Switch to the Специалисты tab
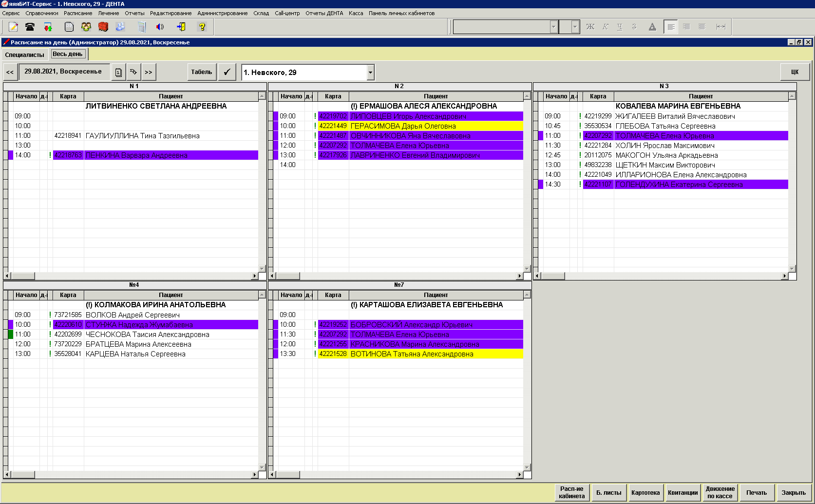The image size is (815, 504). click(x=25, y=55)
